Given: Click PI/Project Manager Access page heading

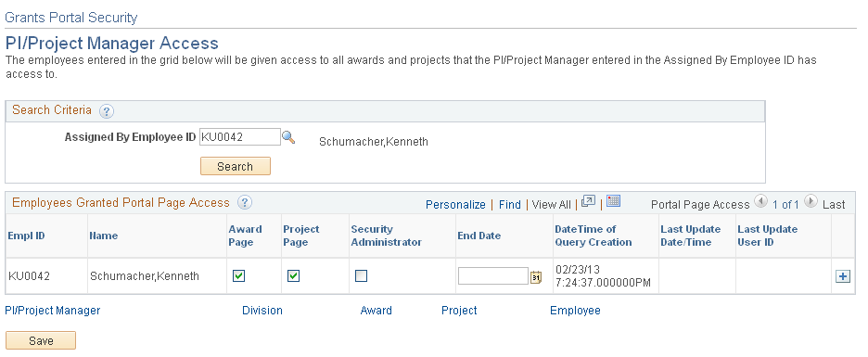Looking at the screenshot, I should 112,44.
